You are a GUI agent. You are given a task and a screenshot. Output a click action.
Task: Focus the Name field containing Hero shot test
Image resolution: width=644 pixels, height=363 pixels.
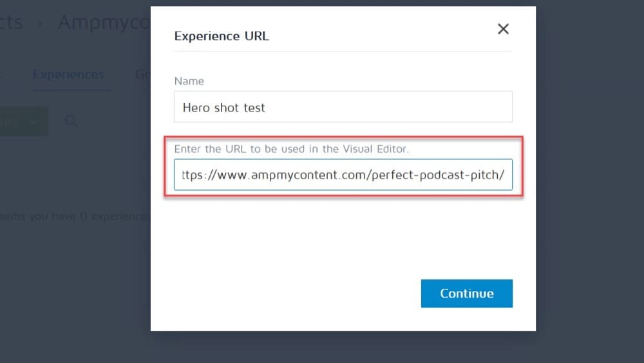point(343,107)
